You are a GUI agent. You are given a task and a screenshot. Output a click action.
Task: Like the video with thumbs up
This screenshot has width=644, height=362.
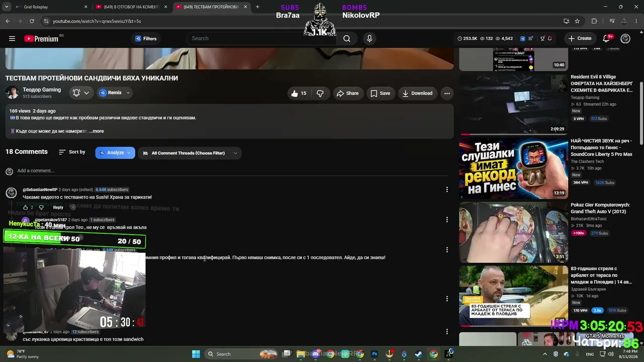click(x=299, y=93)
